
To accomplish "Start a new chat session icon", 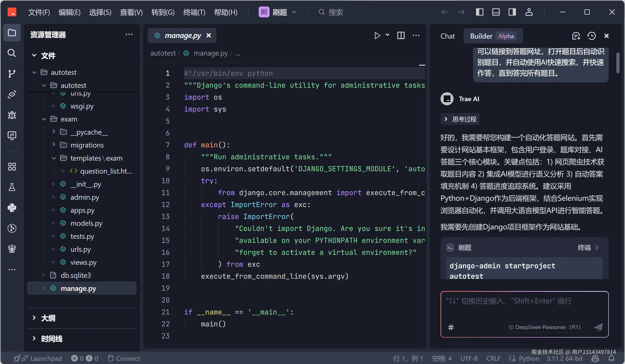I will [x=576, y=36].
